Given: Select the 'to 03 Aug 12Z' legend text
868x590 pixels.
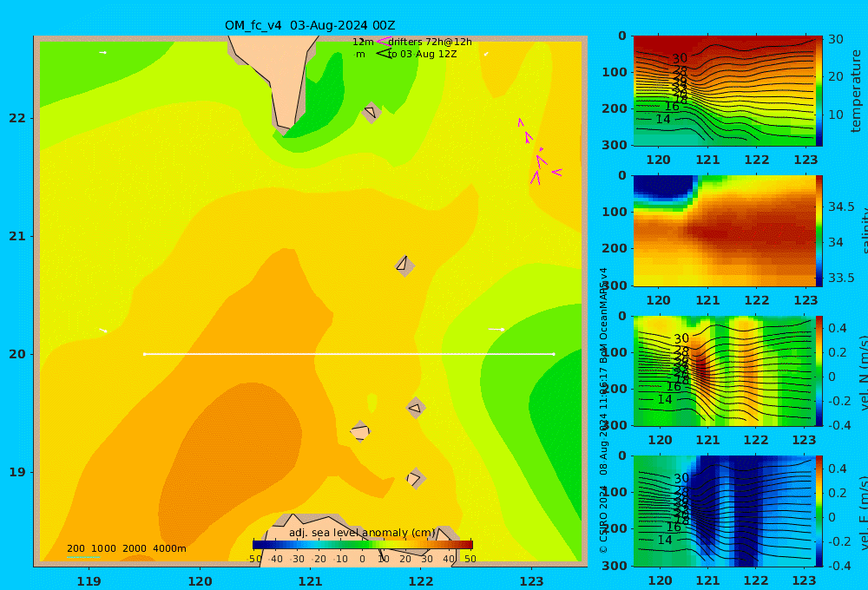Looking at the screenshot, I should click(x=423, y=55).
